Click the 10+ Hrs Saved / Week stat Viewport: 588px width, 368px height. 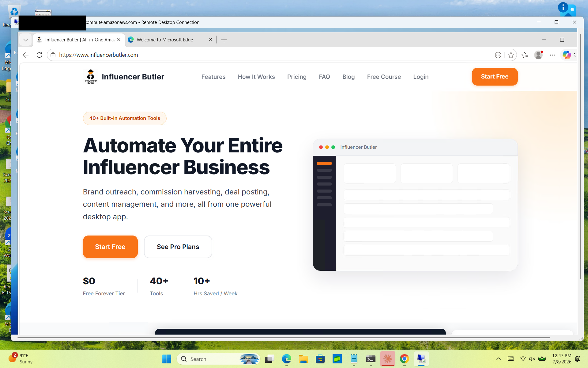coord(215,286)
